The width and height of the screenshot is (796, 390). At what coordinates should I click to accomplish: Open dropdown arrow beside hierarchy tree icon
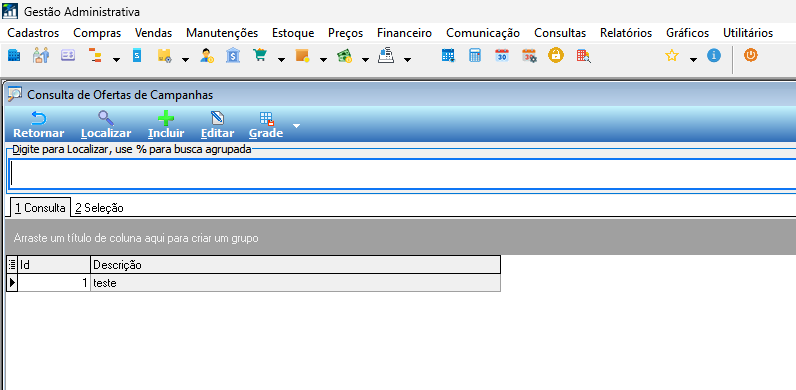(116, 60)
